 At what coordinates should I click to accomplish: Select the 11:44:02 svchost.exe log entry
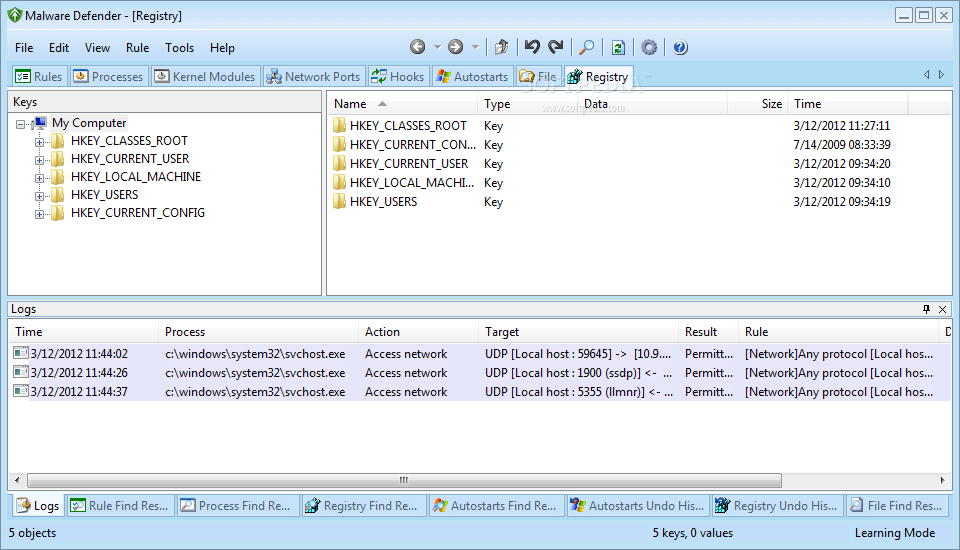point(480,354)
